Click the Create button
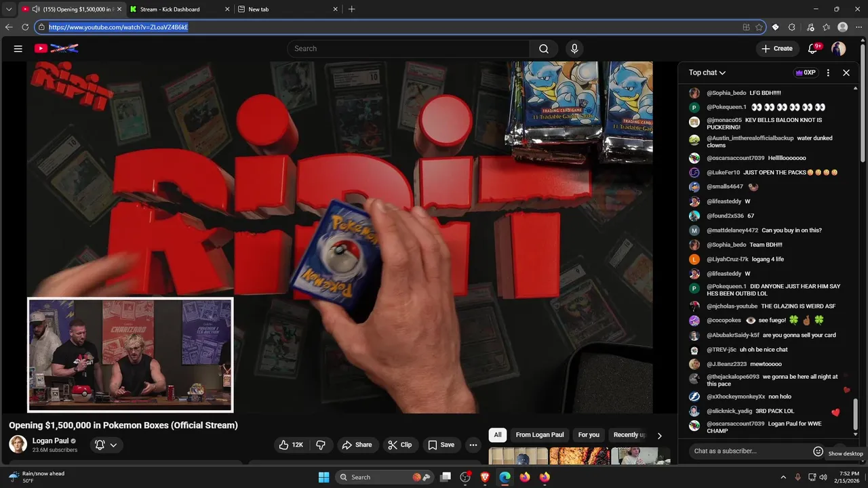Viewport: 868px width, 488px height. click(776, 48)
